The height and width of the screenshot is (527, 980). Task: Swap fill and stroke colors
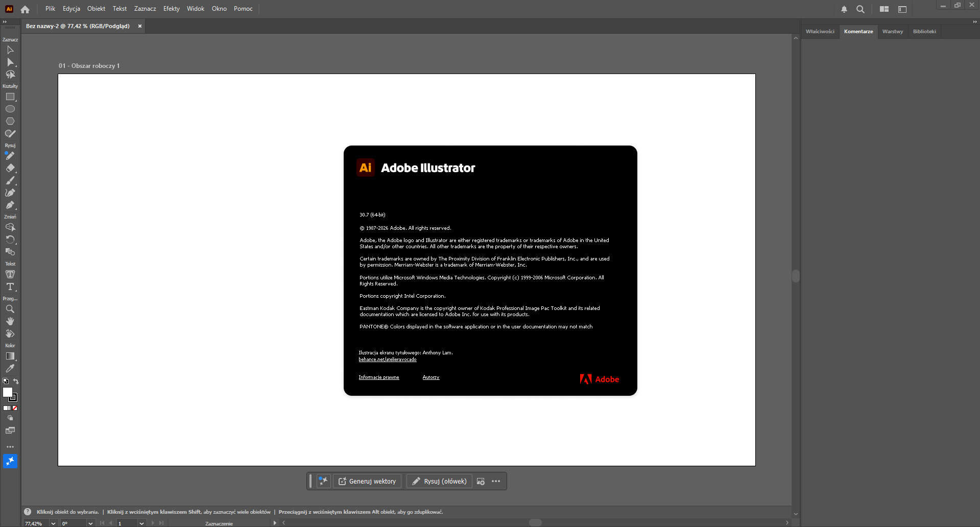pyautogui.click(x=16, y=381)
